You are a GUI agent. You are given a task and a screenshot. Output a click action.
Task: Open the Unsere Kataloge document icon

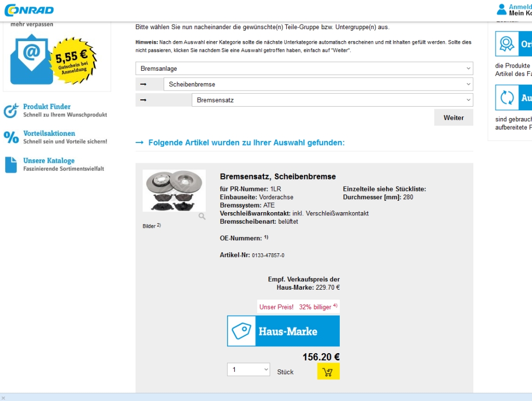11,165
